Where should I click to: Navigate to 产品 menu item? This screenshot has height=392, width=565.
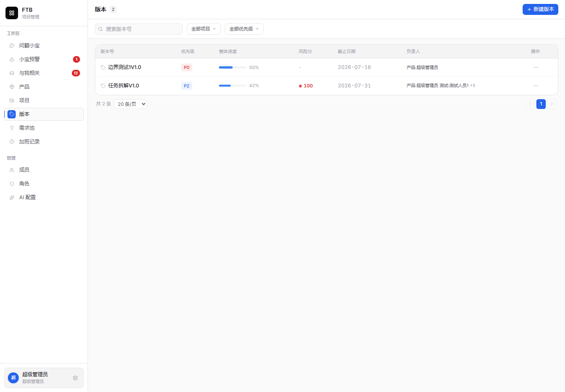point(44,87)
